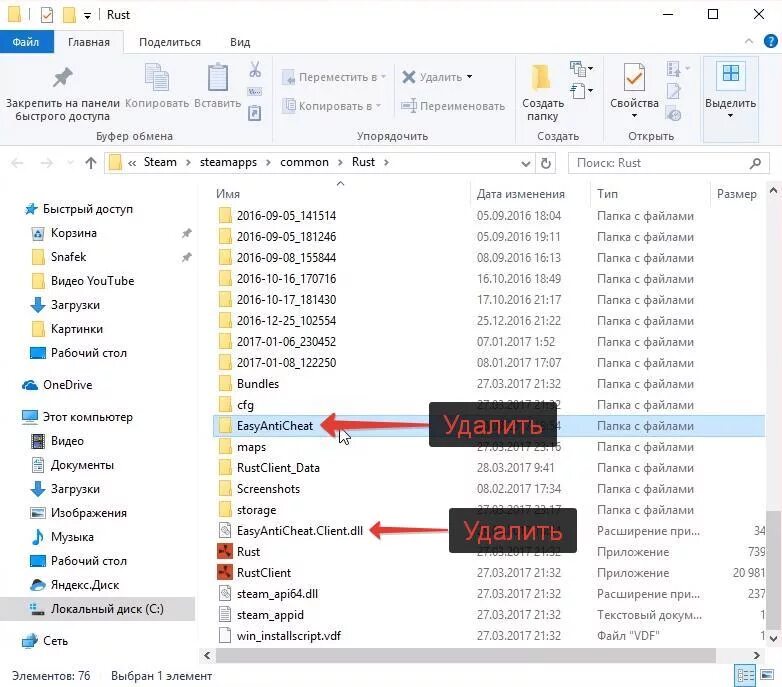Select the Главная ribbon tab
Viewport: 782px width, 687px height.
(89, 42)
